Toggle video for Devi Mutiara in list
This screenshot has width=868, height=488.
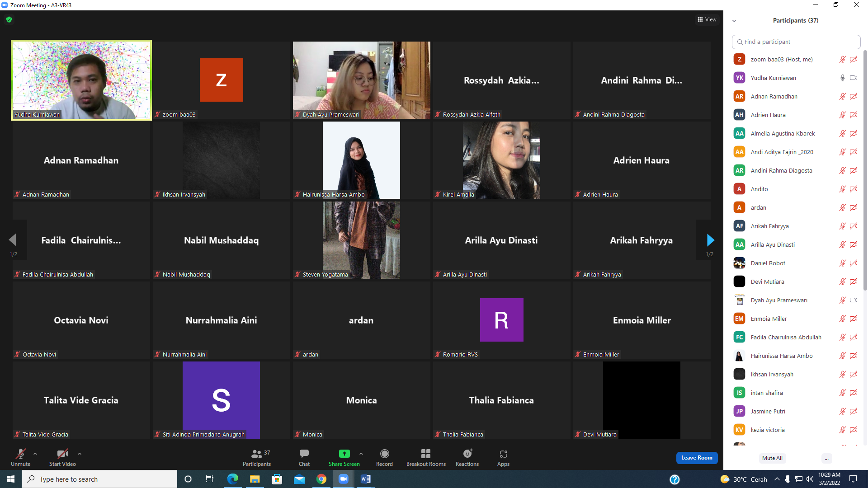point(854,282)
